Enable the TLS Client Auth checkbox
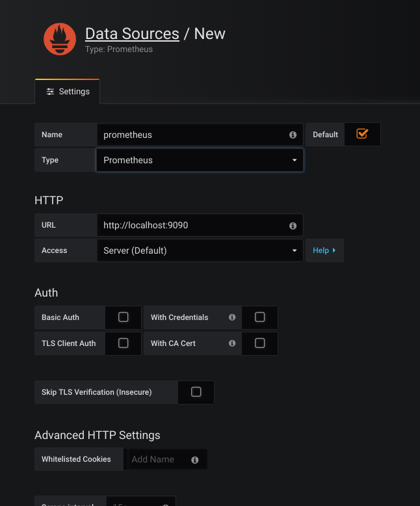Image resolution: width=420 pixels, height=506 pixels. coord(124,343)
